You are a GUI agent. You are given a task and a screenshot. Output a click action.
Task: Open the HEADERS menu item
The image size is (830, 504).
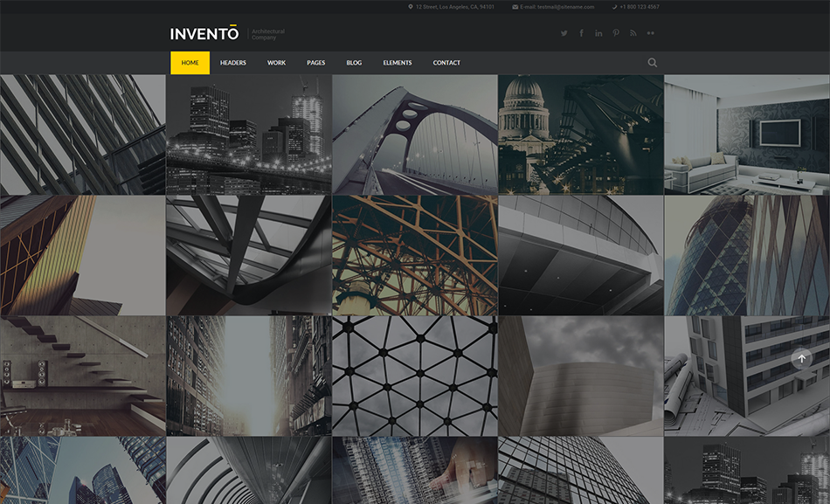(x=233, y=63)
